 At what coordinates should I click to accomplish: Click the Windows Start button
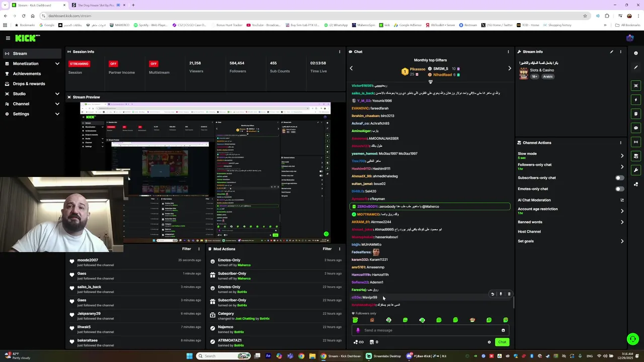(189, 356)
